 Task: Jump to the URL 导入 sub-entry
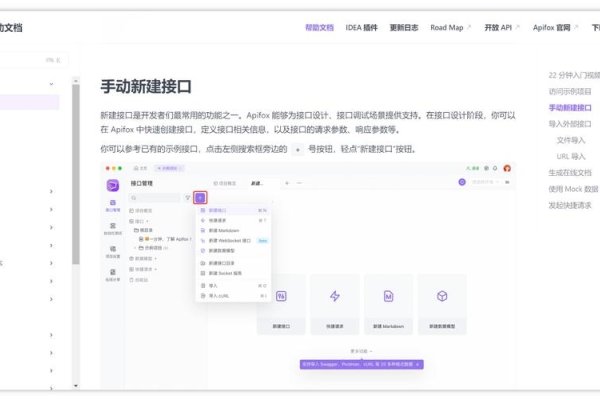point(571,157)
